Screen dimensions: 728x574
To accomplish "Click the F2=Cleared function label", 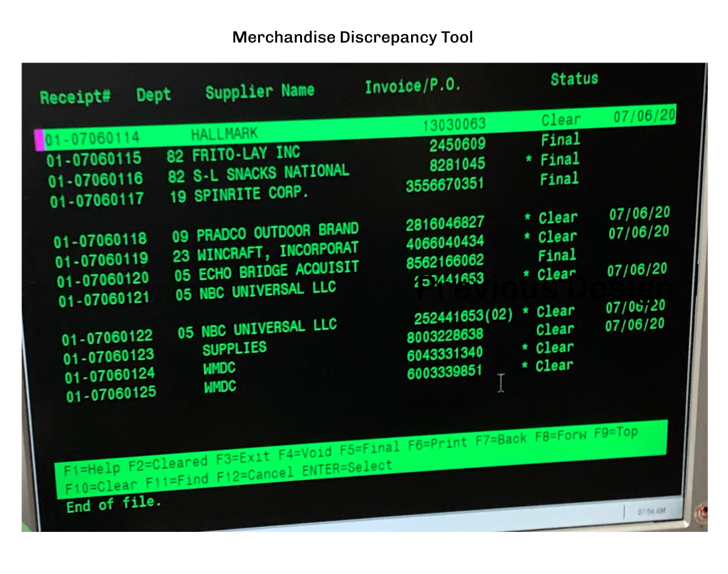I will click(169, 463).
